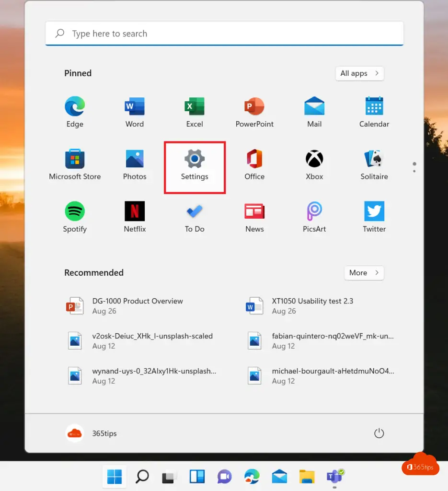
Task: Open the 365tips user account menu
Action: click(92, 433)
